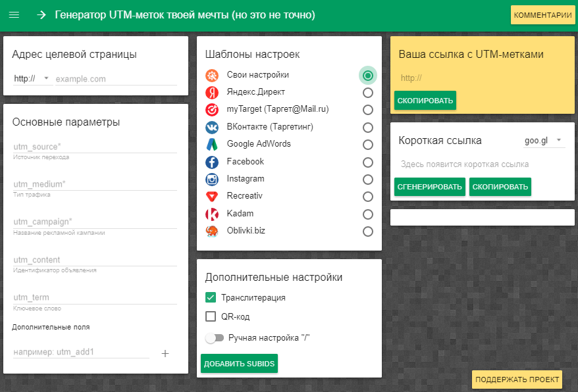Click ДОБАВИТЬ SUBIDS button
Screen dimensions: 578x392
click(x=239, y=364)
